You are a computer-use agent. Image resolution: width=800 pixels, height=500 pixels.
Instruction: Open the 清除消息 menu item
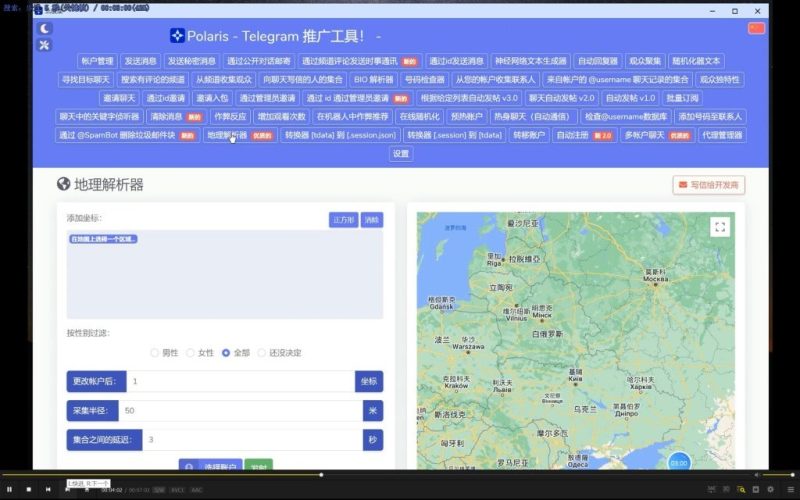pyautogui.click(x=176, y=116)
